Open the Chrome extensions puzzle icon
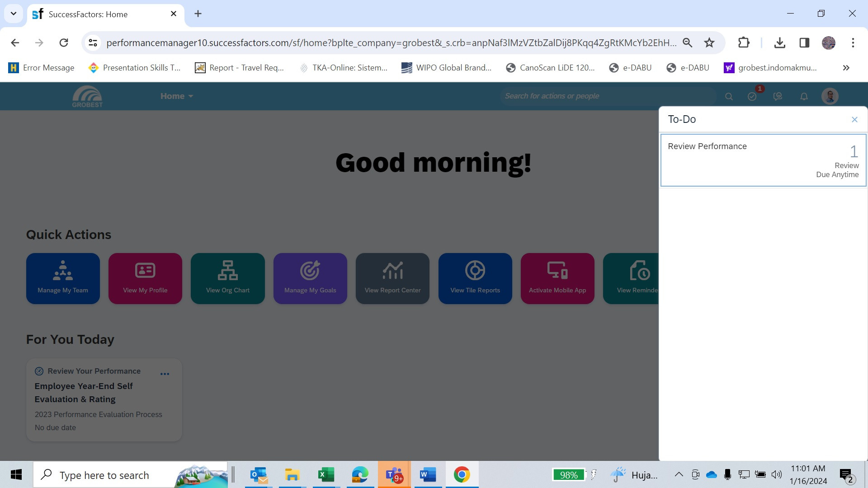This screenshot has width=868, height=488. (x=743, y=42)
